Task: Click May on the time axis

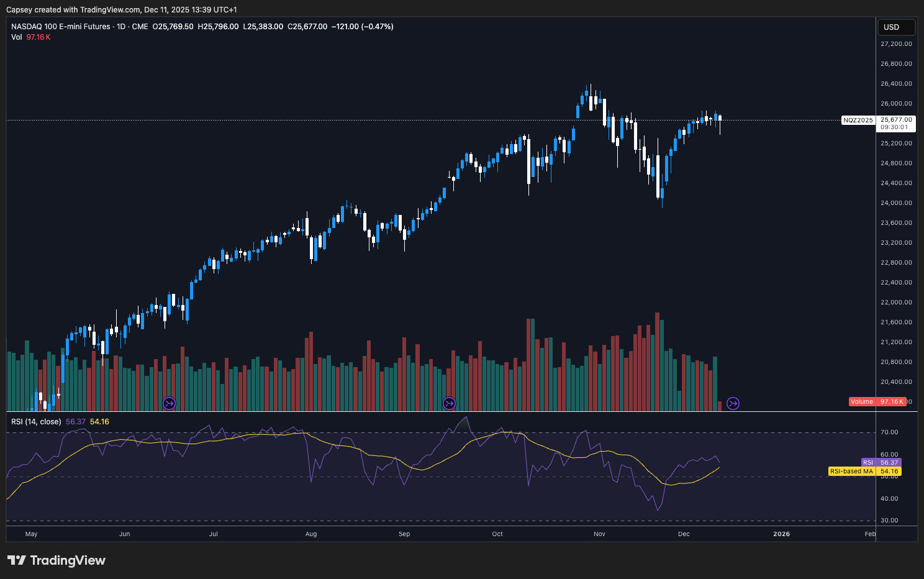Action: pos(31,534)
